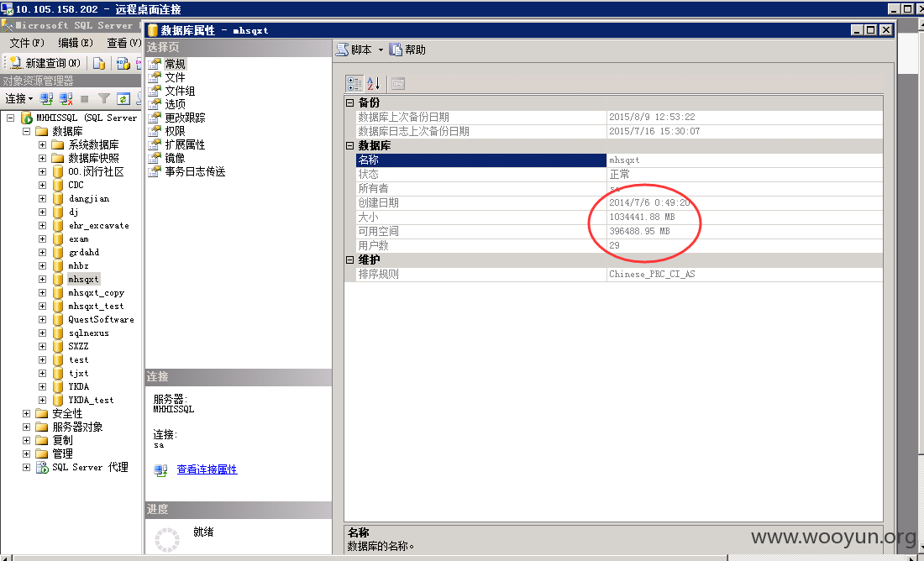This screenshot has height=561, width=924.
Task: Click the filter funnel icon in Object Explorer
Action: click(x=104, y=98)
